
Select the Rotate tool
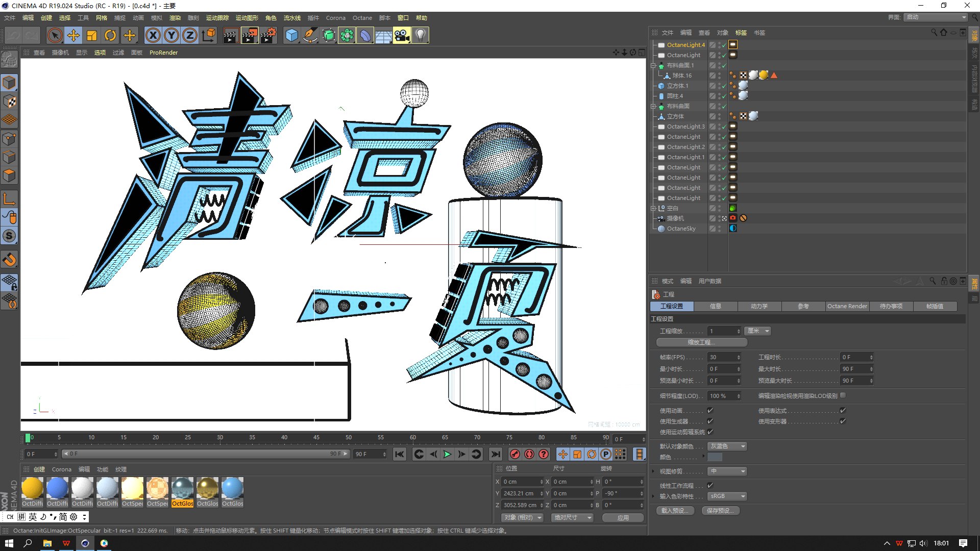[x=110, y=36]
